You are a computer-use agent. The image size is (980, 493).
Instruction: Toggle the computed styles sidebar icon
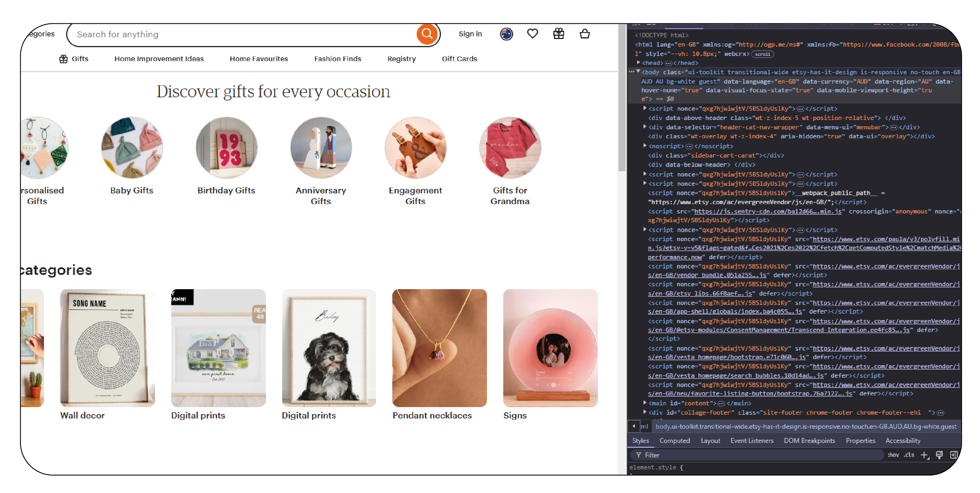[x=953, y=455]
